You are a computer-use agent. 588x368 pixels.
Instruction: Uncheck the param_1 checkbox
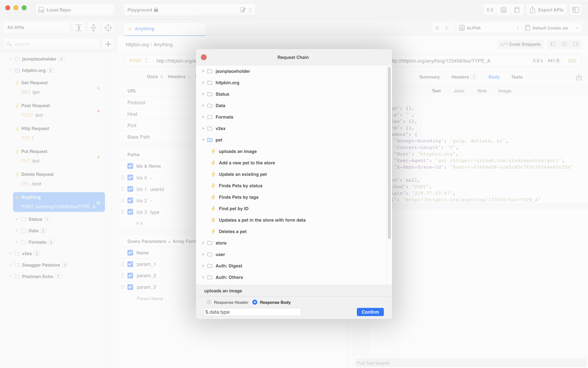coord(130,264)
